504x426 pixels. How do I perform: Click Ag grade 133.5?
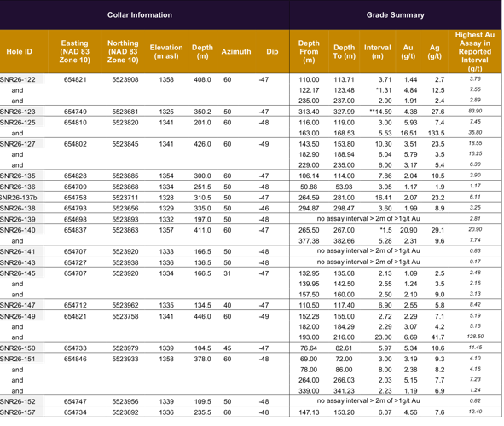point(436,133)
